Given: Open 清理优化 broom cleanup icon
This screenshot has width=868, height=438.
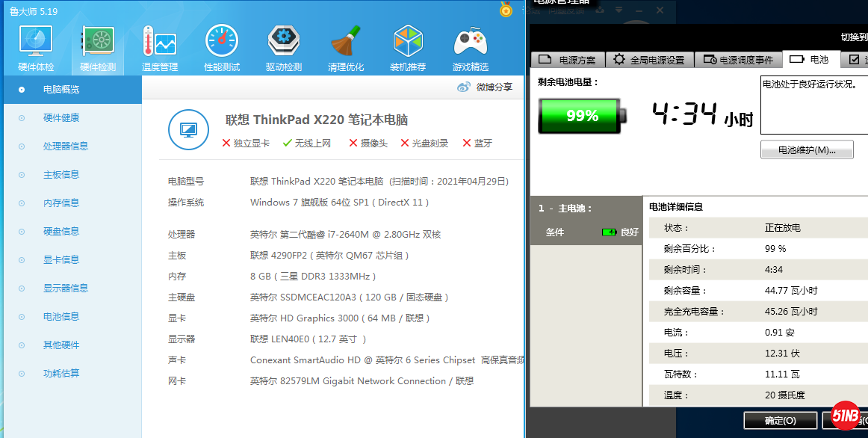Looking at the screenshot, I should [346, 42].
